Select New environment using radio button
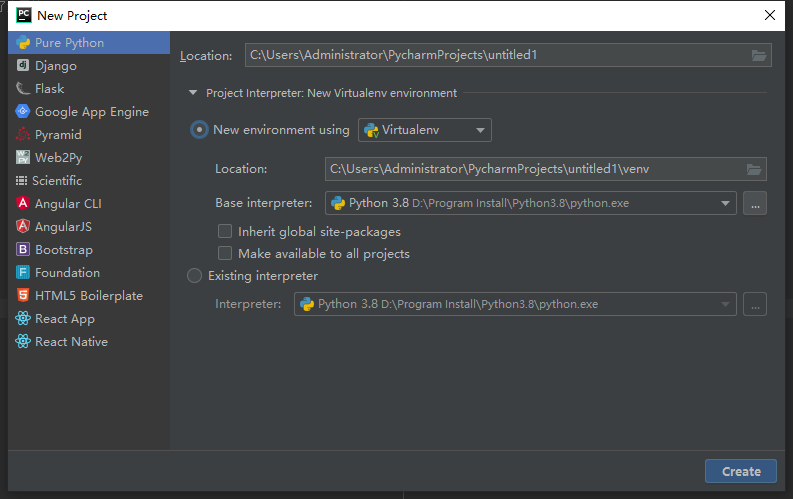Screen dimensions: 793x499 coord(199,130)
